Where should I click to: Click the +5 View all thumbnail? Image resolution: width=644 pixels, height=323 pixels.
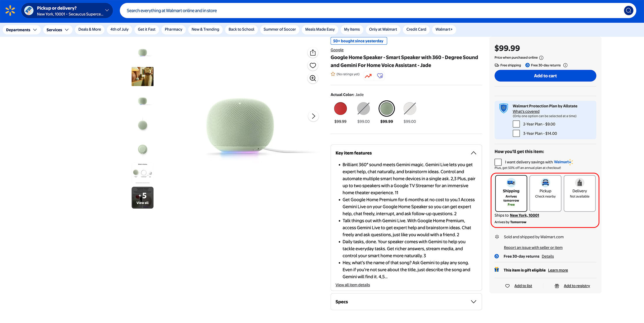143,198
